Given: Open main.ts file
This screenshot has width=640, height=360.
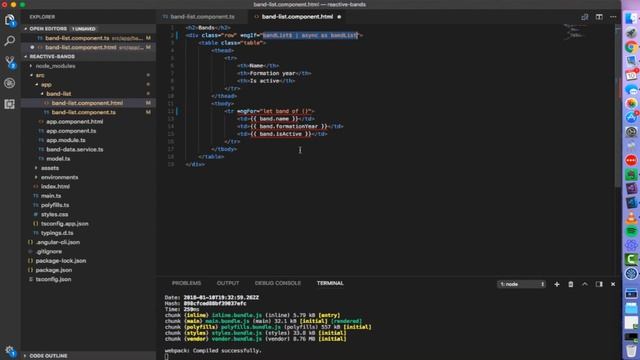Looking at the screenshot, I should [x=89, y=196].
